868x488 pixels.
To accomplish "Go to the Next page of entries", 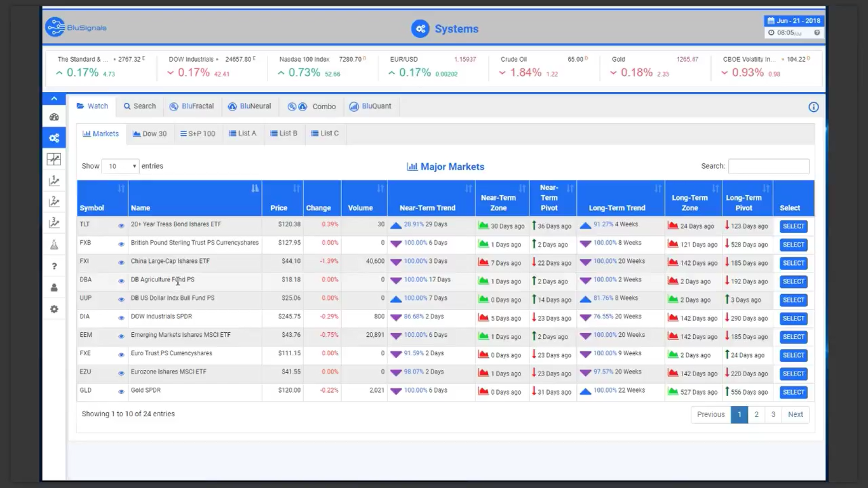I will click(x=796, y=414).
